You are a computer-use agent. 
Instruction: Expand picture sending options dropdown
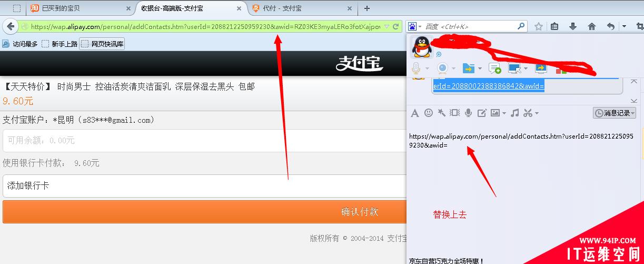(504, 113)
